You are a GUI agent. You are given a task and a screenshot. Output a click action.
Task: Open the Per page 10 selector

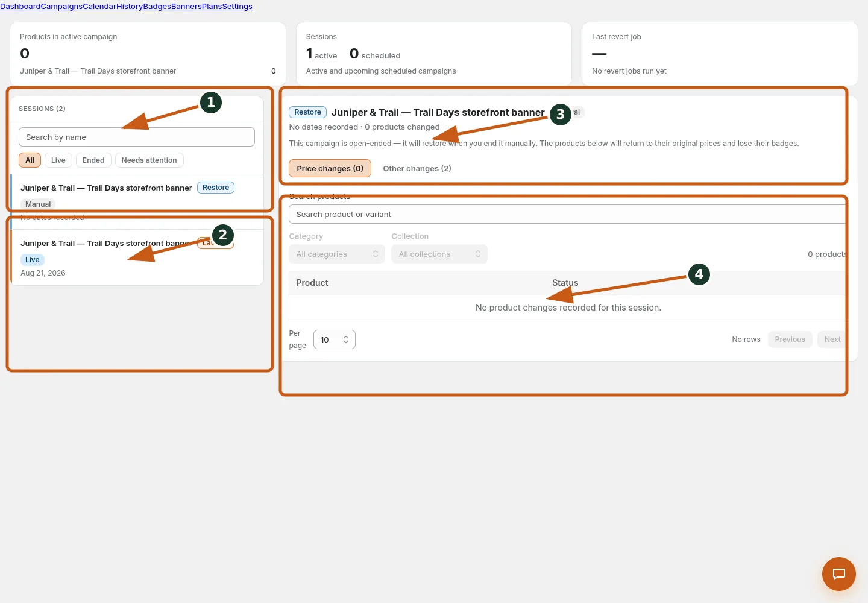pos(335,339)
